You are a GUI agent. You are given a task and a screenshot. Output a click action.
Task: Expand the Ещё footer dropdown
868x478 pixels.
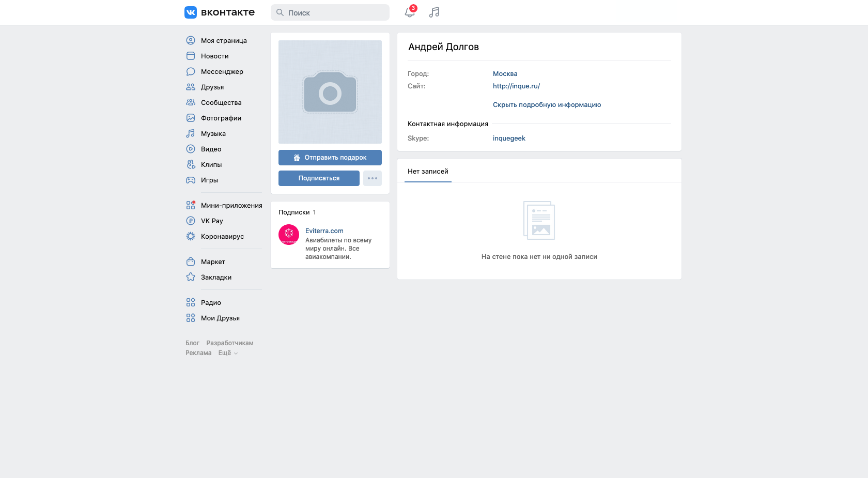click(228, 353)
